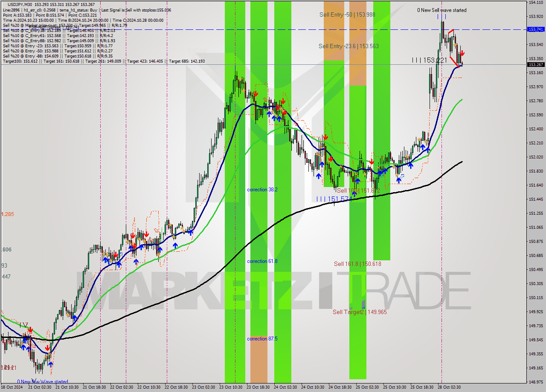Click the '0 New Buy Wave started' annotation
The height and width of the screenshot is (392, 546).
[x=43, y=382]
